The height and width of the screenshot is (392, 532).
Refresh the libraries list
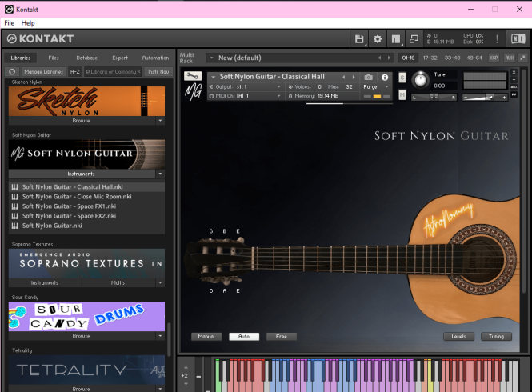(x=12, y=72)
